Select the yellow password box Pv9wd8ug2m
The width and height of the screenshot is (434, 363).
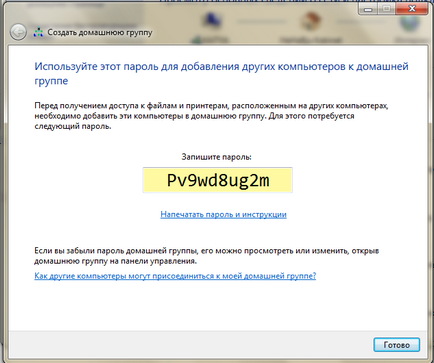(x=218, y=180)
